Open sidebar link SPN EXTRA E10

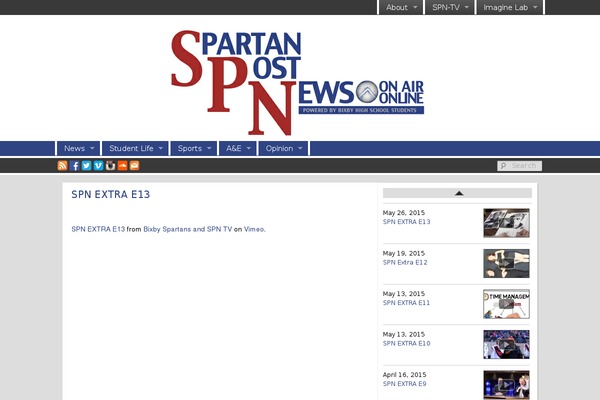pyautogui.click(x=406, y=343)
